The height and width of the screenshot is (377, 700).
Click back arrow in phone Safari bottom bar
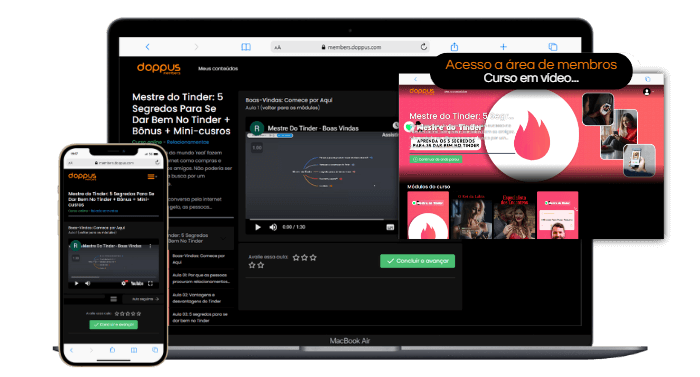(71, 350)
